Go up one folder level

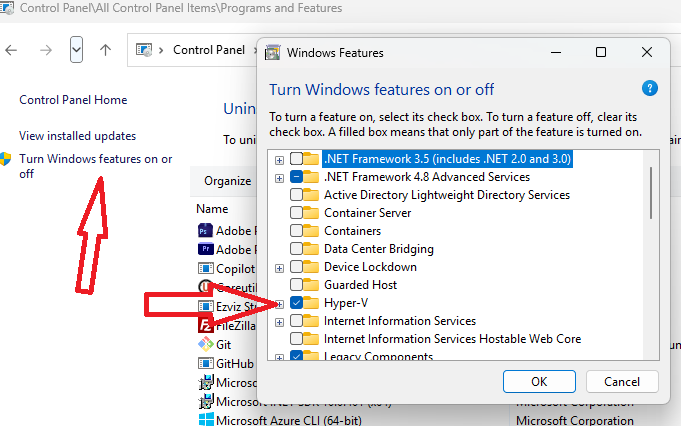click(105, 50)
